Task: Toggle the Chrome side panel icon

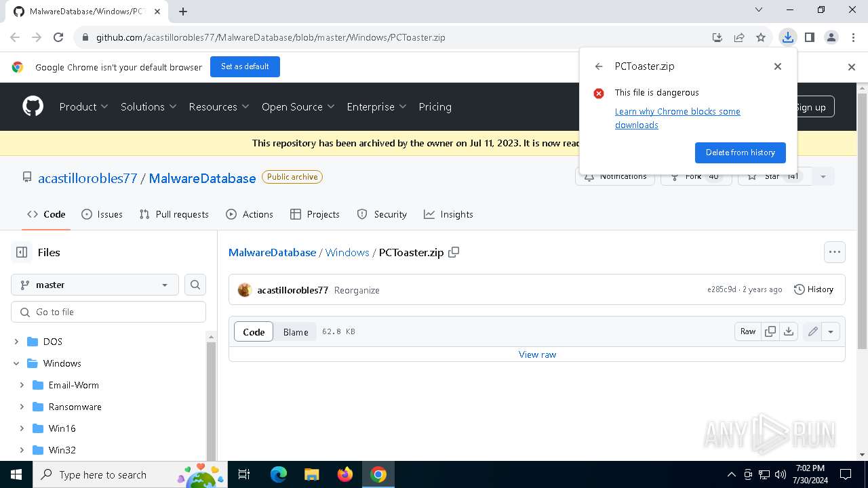Action: click(809, 37)
